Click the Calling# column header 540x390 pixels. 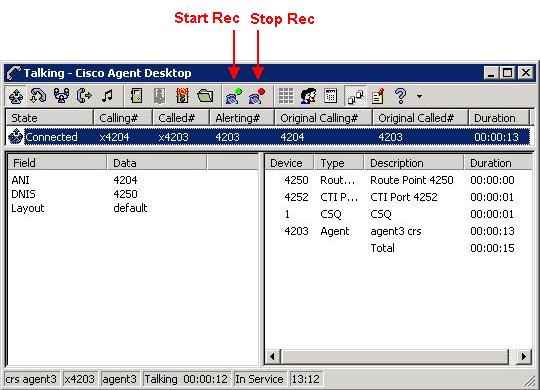pyautogui.click(x=123, y=118)
